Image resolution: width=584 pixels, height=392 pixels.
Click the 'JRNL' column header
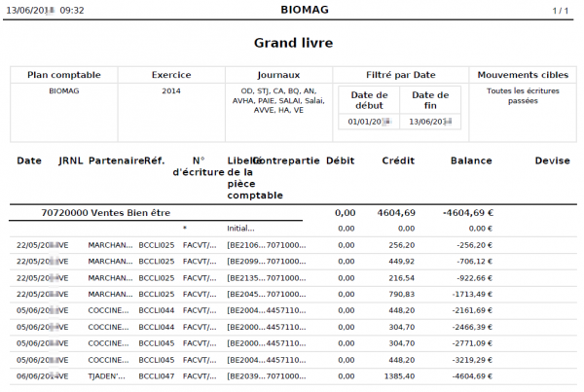click(x=71, y=160)
